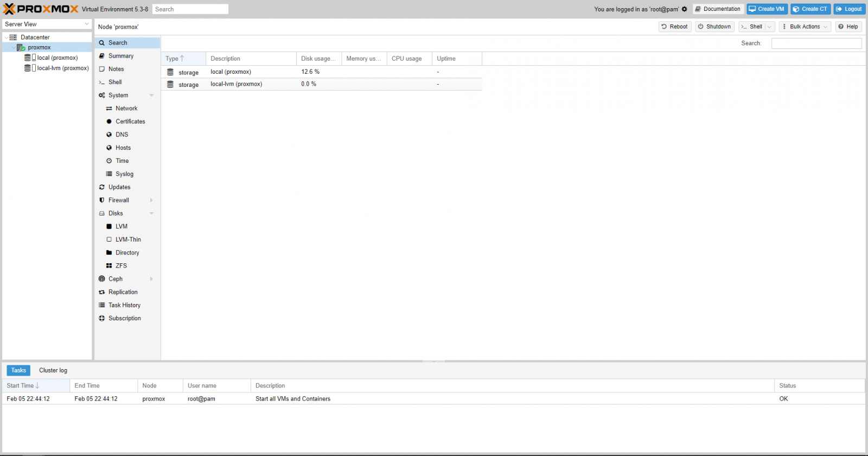868x456 pixels.
Task: Click the Shell terminal icon in sidebar
Action: coord(101,83)
